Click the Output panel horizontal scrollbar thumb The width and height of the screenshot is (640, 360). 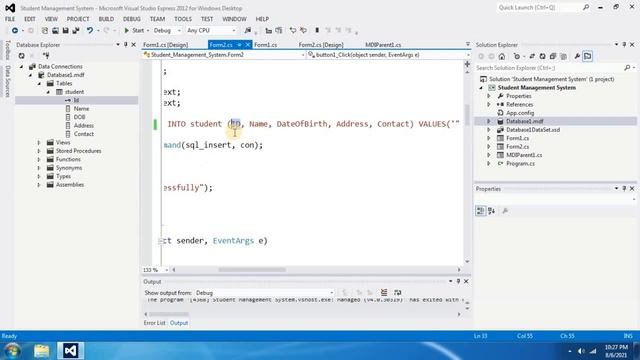169,314
